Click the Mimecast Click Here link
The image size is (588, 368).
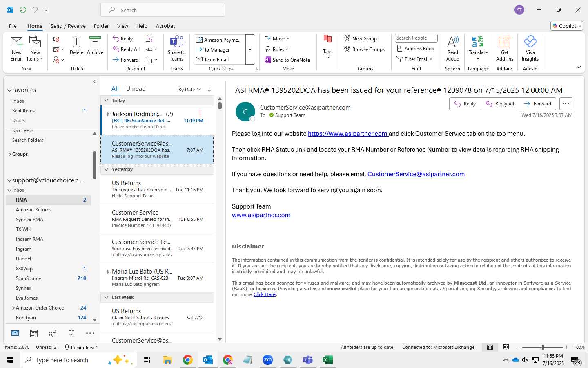click(x=264, y=294)
